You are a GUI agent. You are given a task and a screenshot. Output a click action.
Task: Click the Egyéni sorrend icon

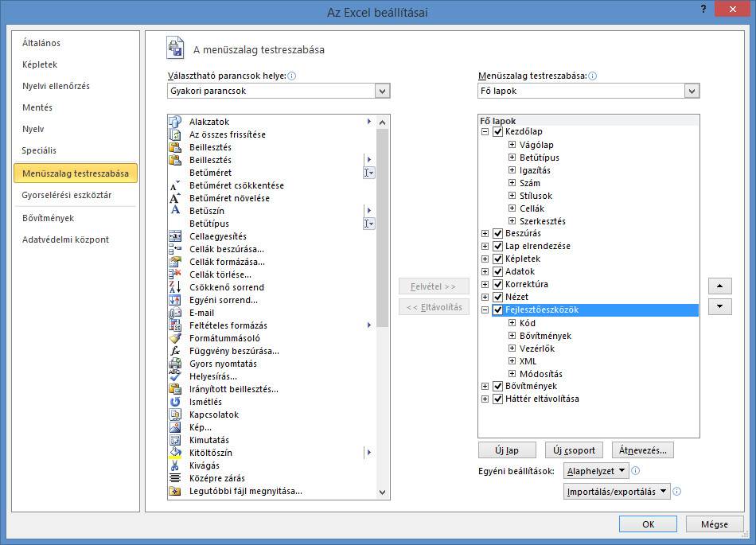(x=175, y=300)
